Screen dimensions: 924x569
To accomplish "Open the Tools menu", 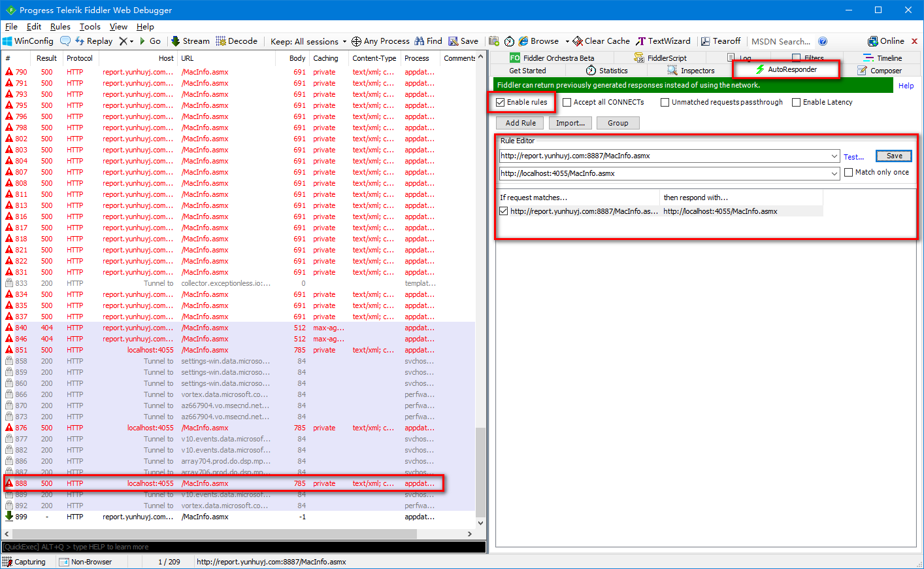I will (90, 27).
